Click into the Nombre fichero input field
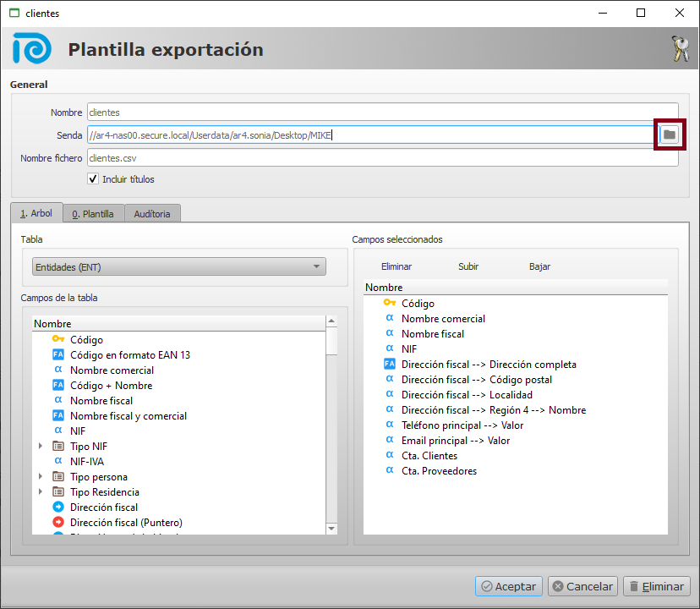Screen dimensions: 700x609 [x=382, y=157]
